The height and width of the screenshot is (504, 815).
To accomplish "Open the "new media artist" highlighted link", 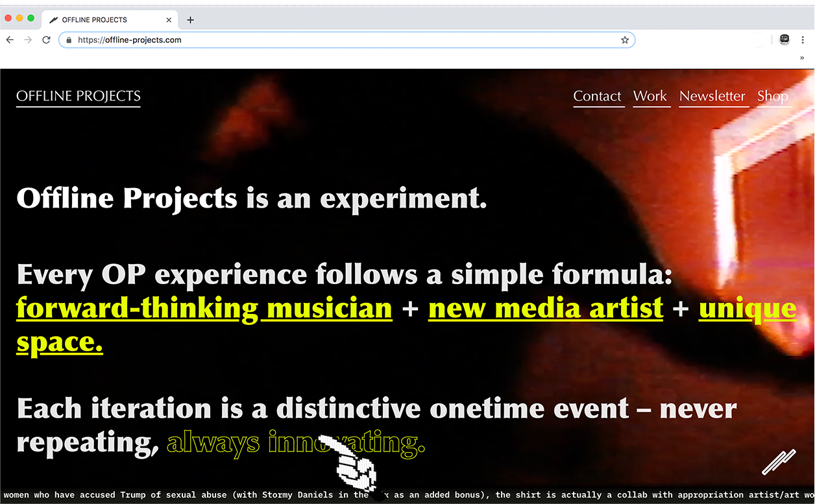I will [545, 309].
